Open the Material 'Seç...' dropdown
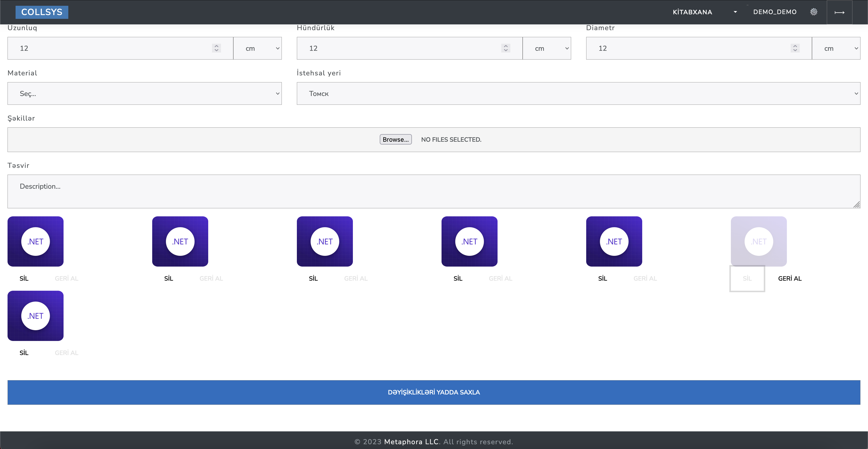 [144, 93]
